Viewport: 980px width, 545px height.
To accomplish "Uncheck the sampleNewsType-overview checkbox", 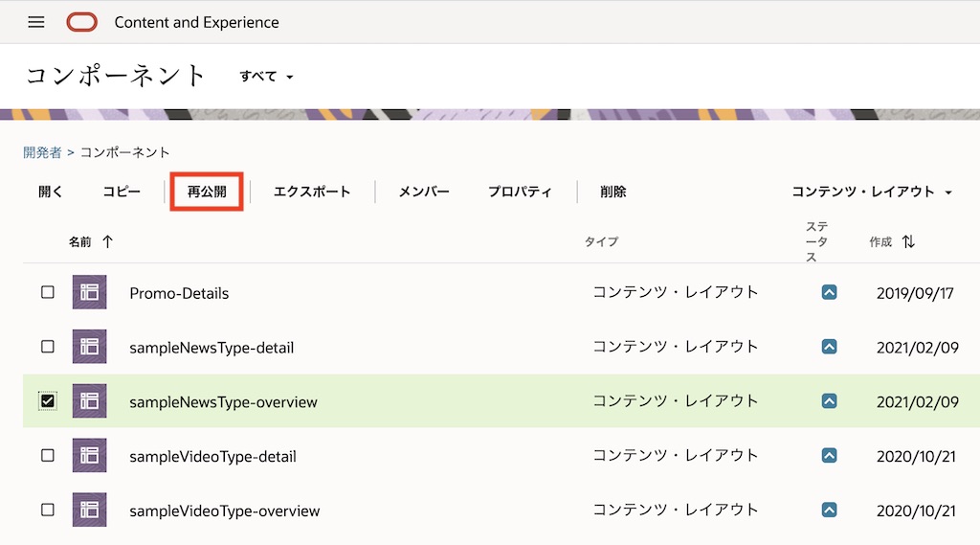I will pyautogui.click(x=48, y=401).
